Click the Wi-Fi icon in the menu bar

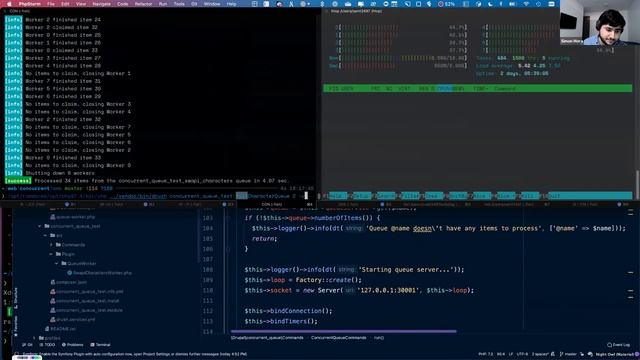(526, 4)
